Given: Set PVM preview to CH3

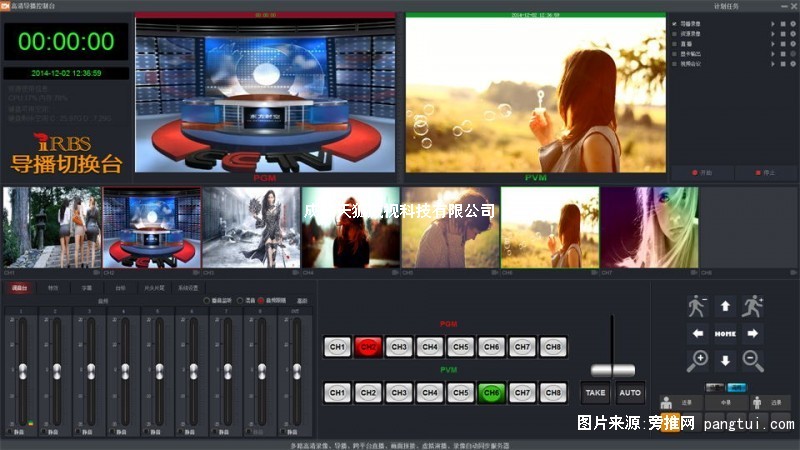Looking at the screenshot, I should 399,393.
